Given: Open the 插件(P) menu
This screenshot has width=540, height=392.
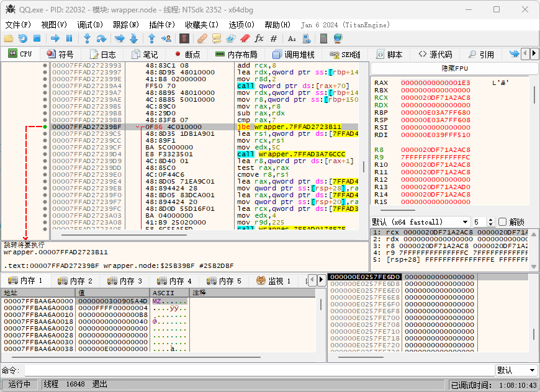Looking at the screenshot, I should (x=162, y=25).
